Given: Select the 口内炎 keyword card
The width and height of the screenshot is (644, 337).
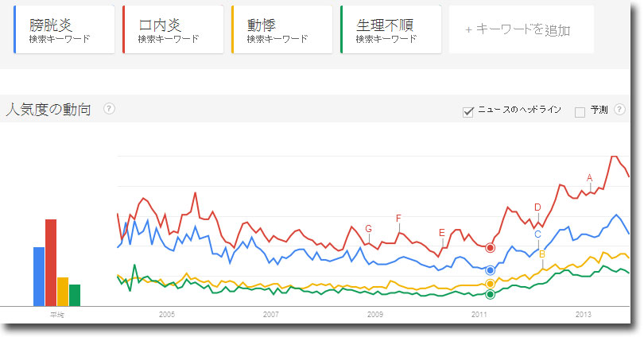Looking at the screenshot, I should (x=173, y=29).
